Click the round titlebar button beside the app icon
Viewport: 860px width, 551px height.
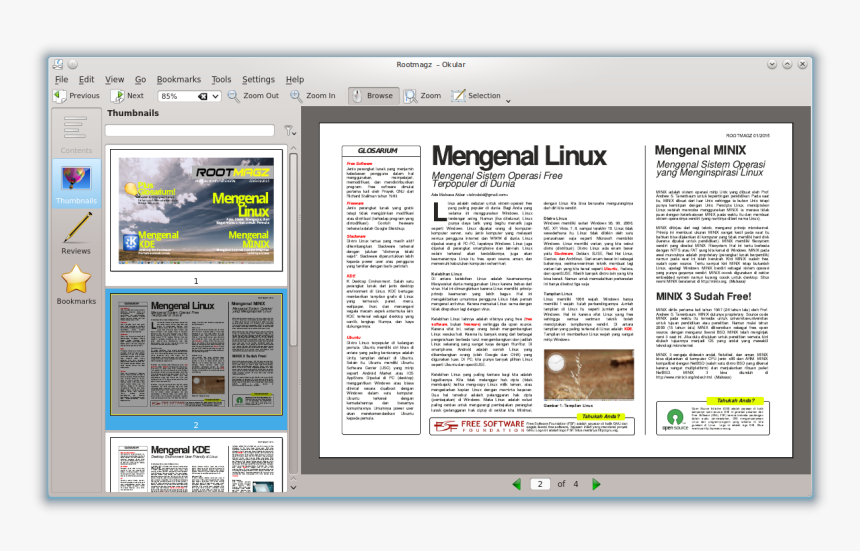(73, 64)
